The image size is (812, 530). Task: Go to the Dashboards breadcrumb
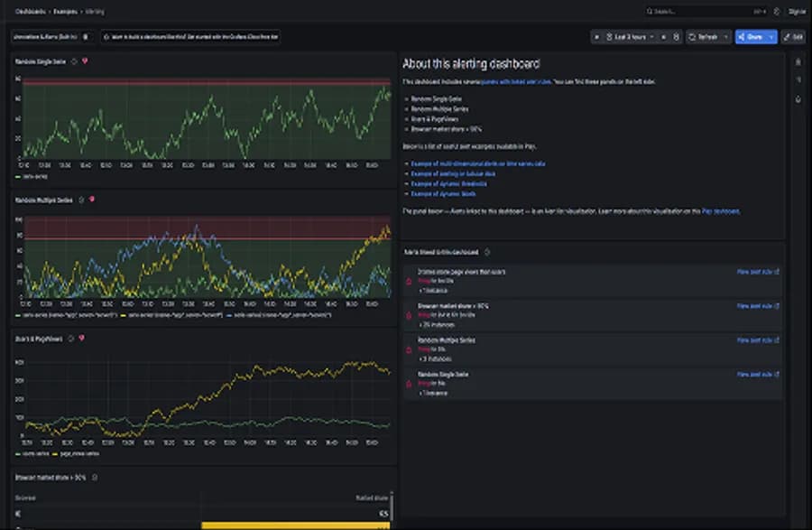[30, 12]
